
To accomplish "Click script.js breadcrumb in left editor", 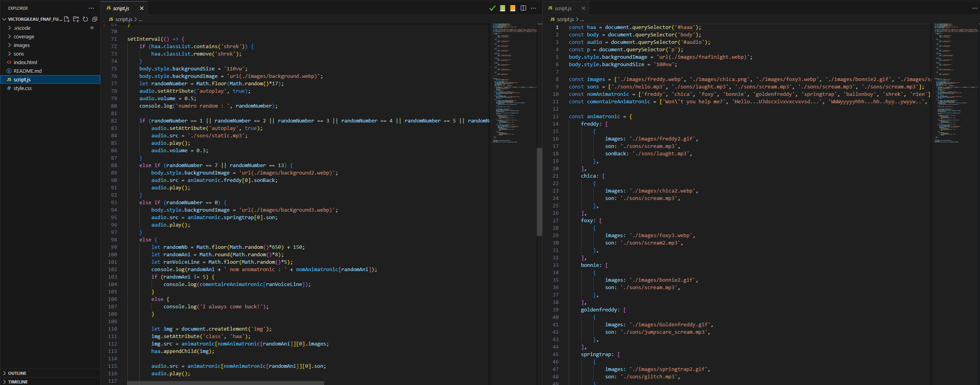I will [x=124, y=19].
